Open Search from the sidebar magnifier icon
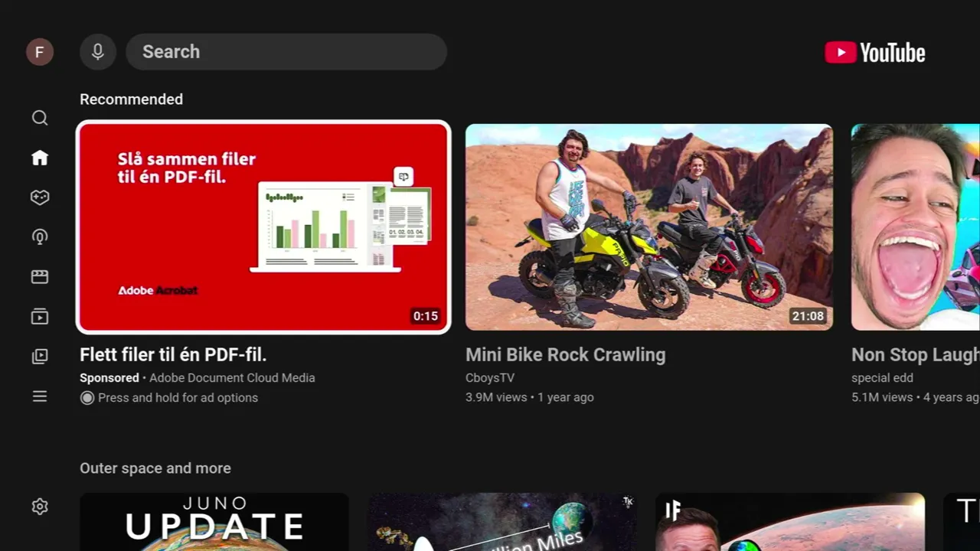 (40, 118)
